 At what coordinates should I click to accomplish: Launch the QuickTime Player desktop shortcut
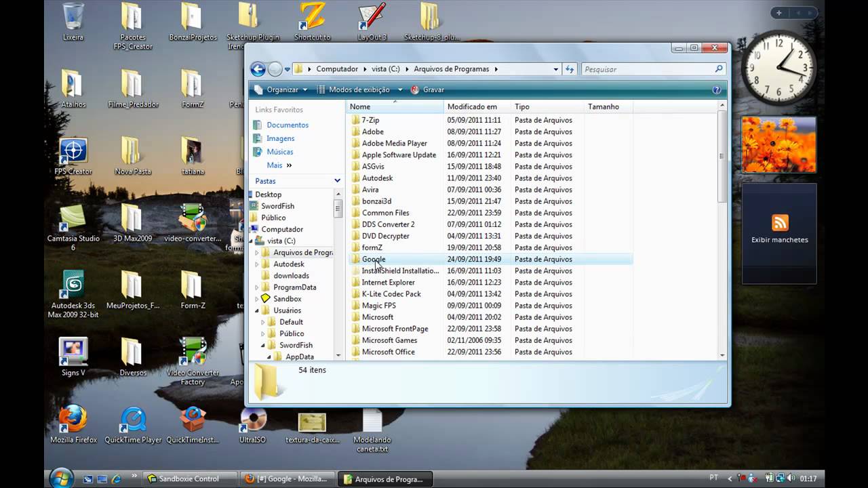(133, 424)
